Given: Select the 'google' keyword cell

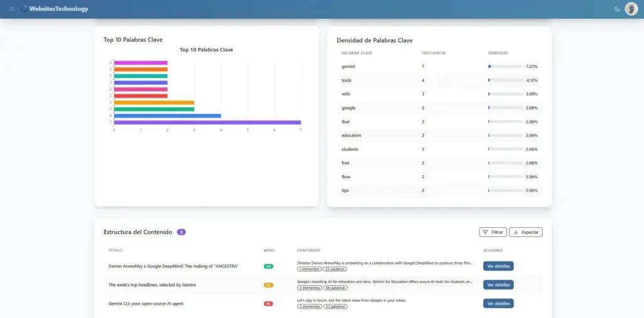Looking at the screenshot, I should 348,108.
